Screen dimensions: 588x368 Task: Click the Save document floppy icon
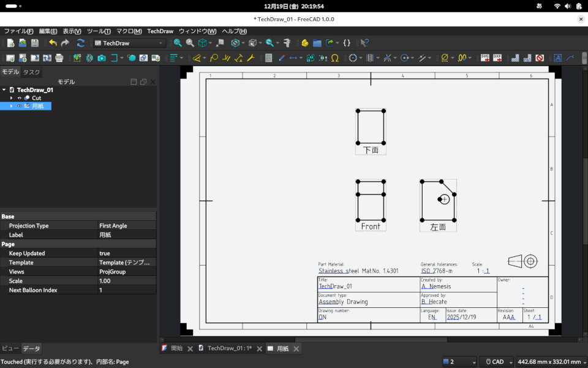pos(35,43)
